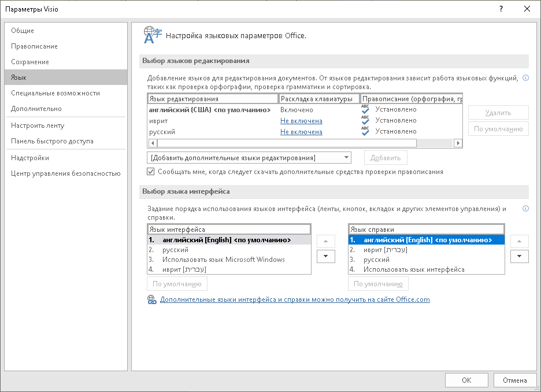This screenshot has height=392, width=541.
Task: Select русский in help language list
Action: point(427,260)
